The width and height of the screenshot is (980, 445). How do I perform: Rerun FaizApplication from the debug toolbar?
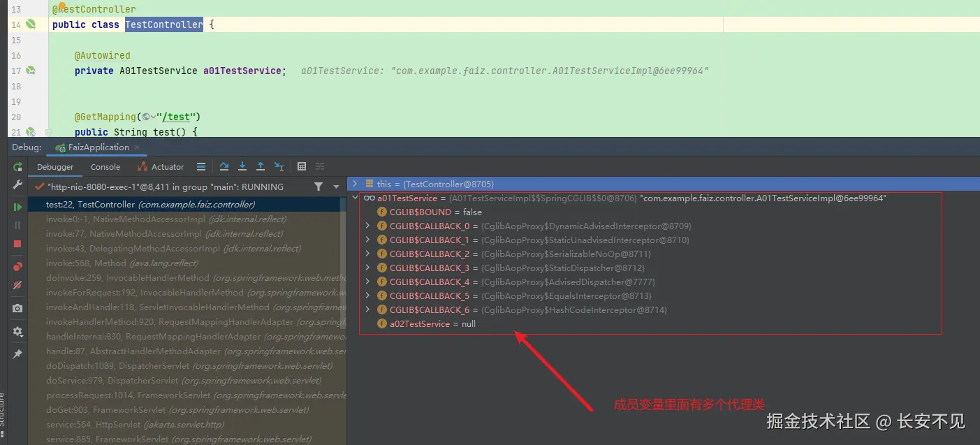tap(17, 167)
